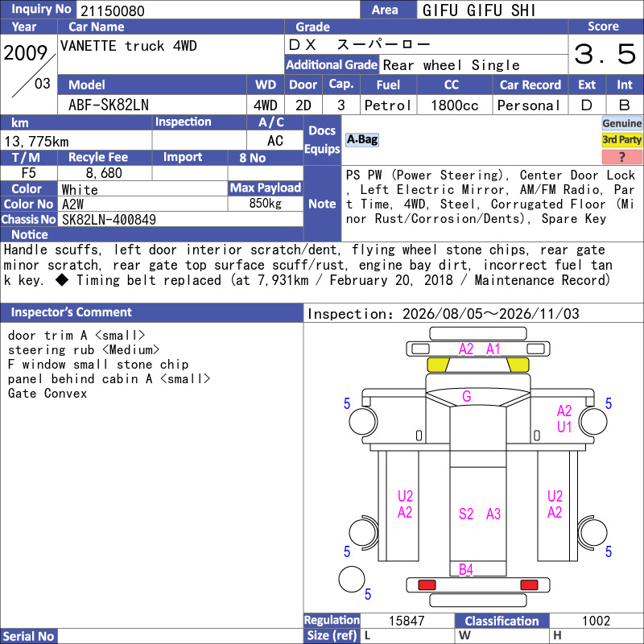The height and width of the screenshot is (644, 644).
Task: Click the Inspector's Comment header
Action: pyautogui.click(x=151, y=312)
